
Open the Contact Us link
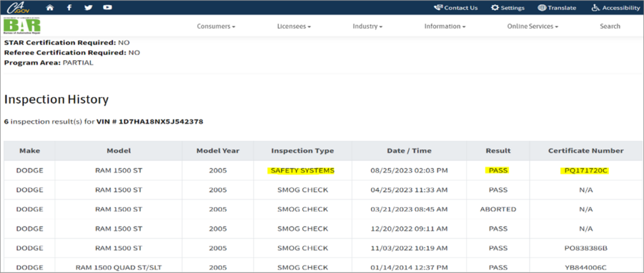point(455,8)
